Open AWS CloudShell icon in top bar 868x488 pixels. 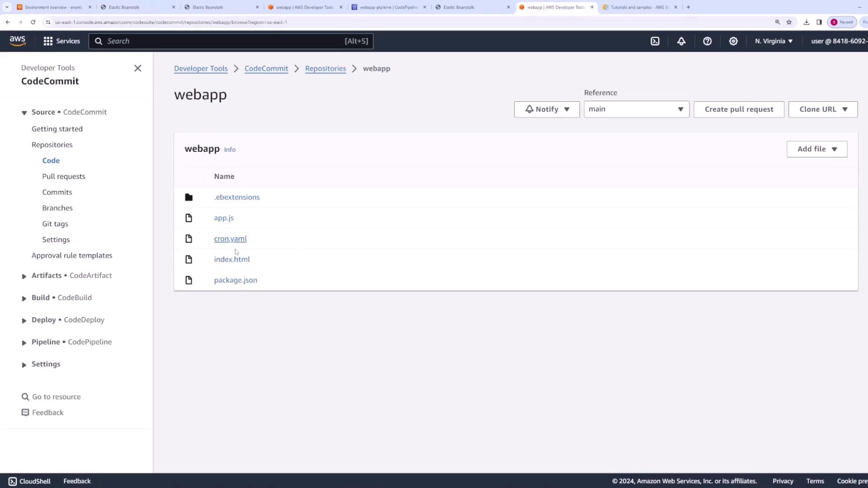[x=655, y=41]
